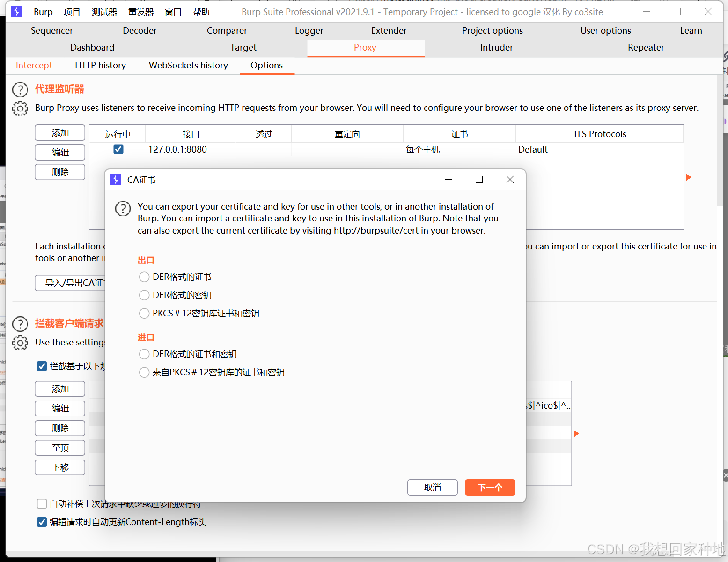Switch to the HTTP history sub-tab
The height and width of the screenshot is (562, 728).
coord(101,65)
